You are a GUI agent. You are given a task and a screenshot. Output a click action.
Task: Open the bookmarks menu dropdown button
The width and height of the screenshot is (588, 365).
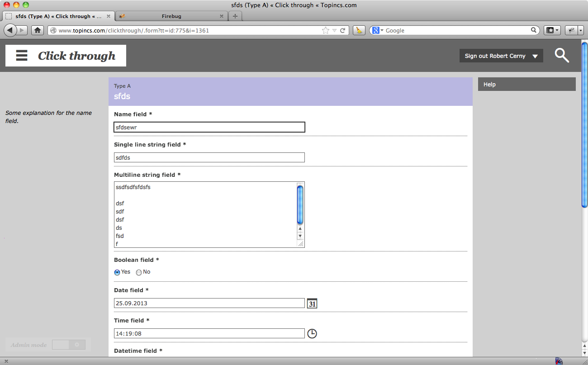552,30
